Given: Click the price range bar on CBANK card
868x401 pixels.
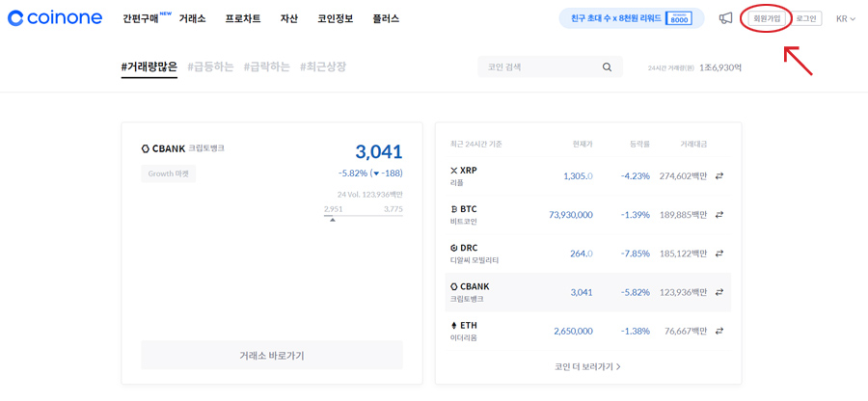Looking at the screenshot, I should tap(364, 215).
